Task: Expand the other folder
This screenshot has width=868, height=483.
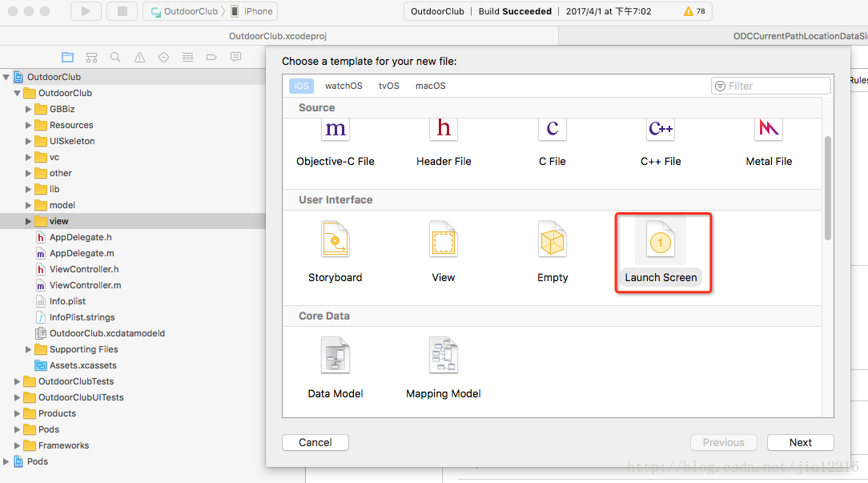Action: tap(28, 173)
